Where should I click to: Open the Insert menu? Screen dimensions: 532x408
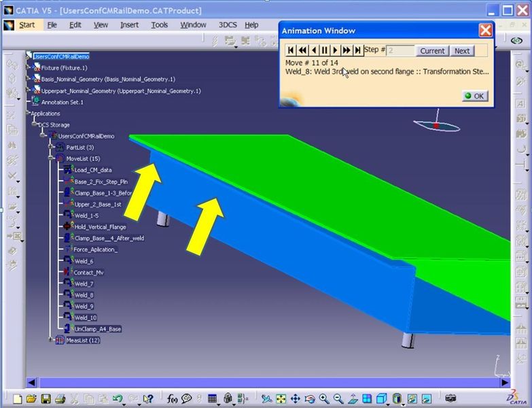(x=129, y=24)
